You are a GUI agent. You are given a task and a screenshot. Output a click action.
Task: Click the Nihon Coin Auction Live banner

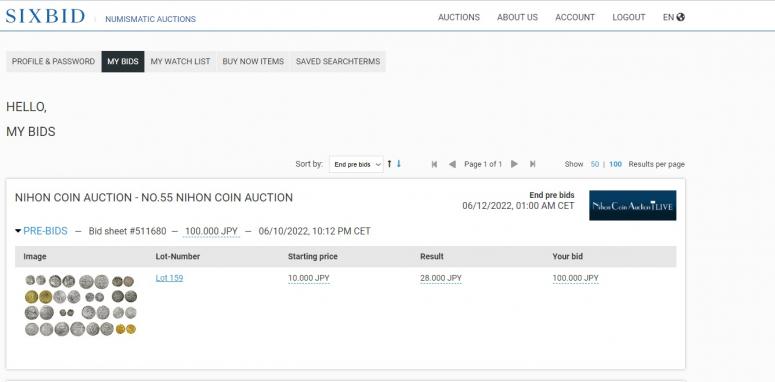click(633, 206)
